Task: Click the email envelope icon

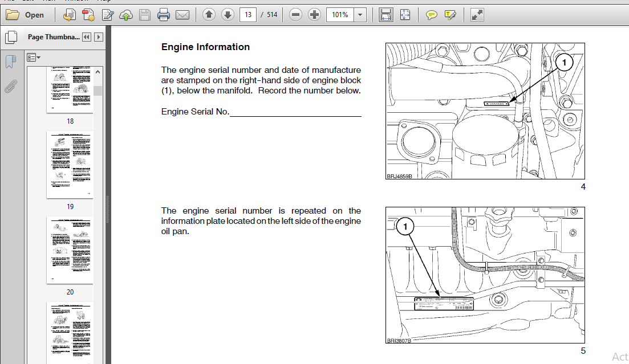Action: [x=182, y=15]
